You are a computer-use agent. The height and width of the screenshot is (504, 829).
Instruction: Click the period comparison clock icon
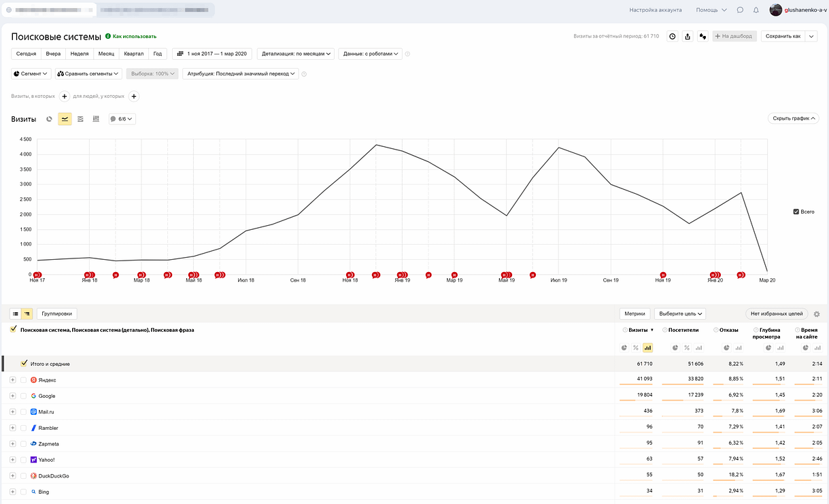coord(673,36)
